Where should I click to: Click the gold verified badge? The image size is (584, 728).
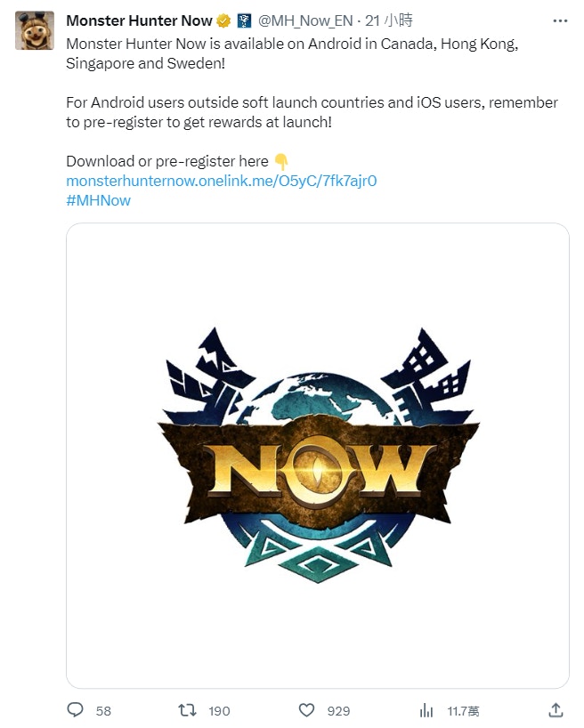223,20
